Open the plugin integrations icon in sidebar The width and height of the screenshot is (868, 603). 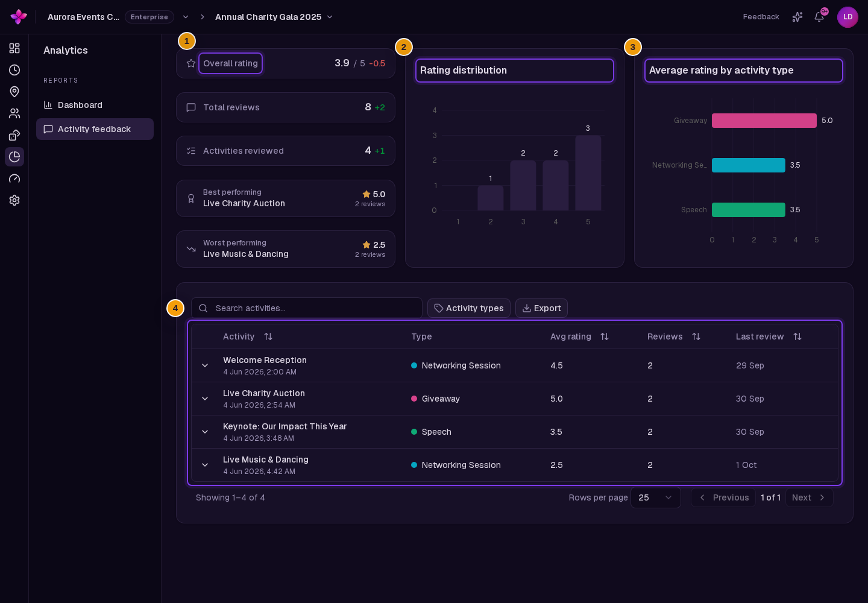coord(14,135)
